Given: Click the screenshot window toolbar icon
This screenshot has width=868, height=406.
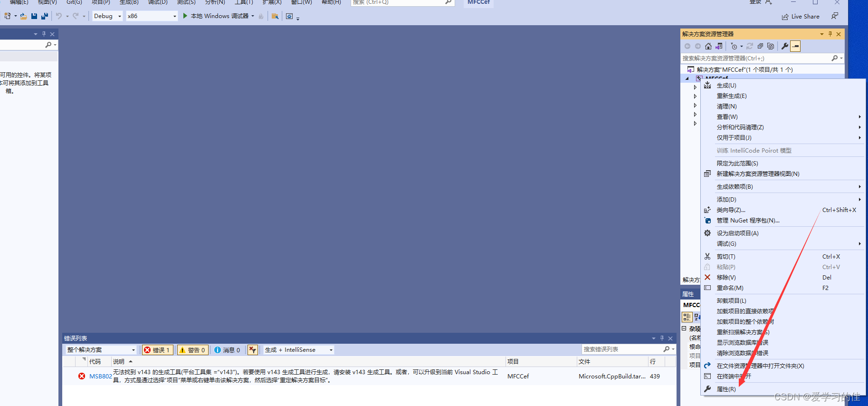Looking at the screenshot, I should click(289, 16).
